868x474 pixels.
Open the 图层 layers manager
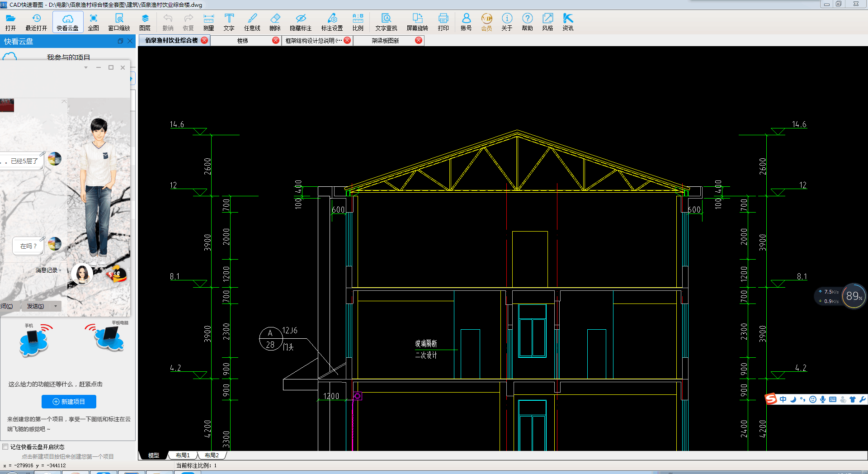145,22
